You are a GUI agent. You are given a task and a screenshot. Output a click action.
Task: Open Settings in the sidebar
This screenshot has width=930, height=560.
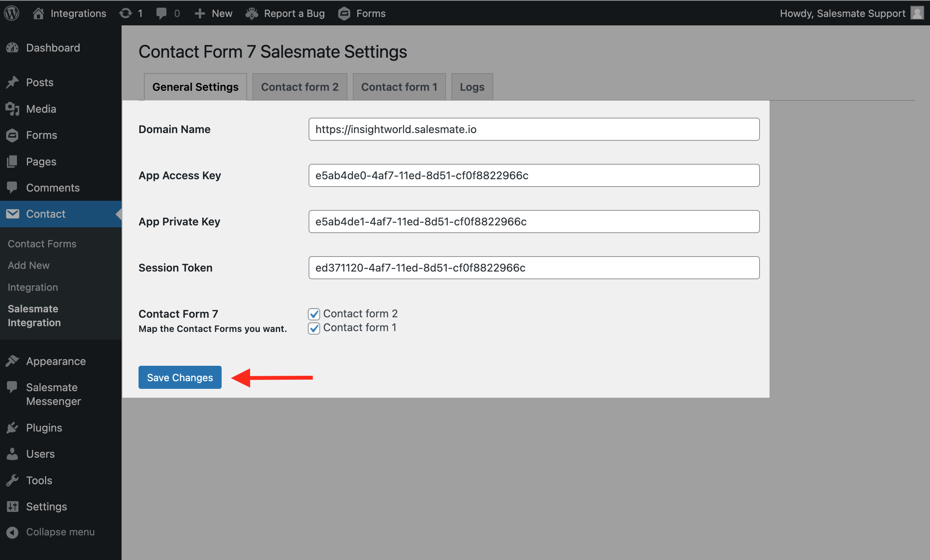[x=47, y=507]
